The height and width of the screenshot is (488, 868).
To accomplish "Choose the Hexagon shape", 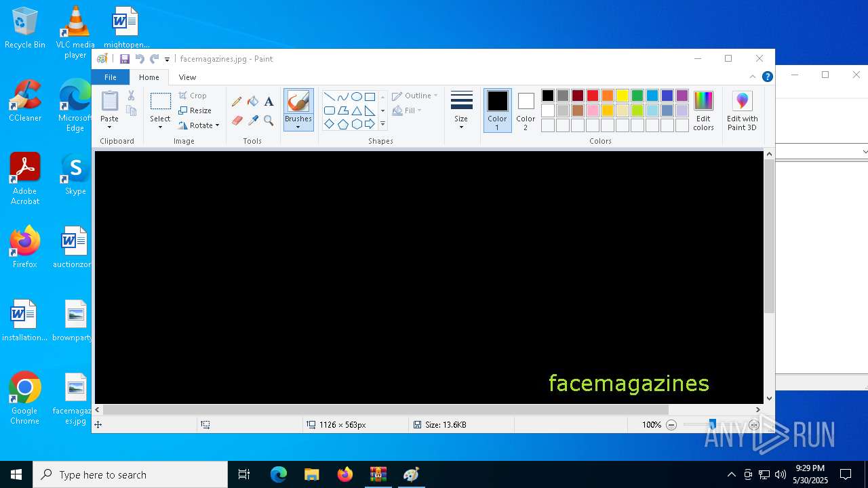I will (x=356, y=124).
